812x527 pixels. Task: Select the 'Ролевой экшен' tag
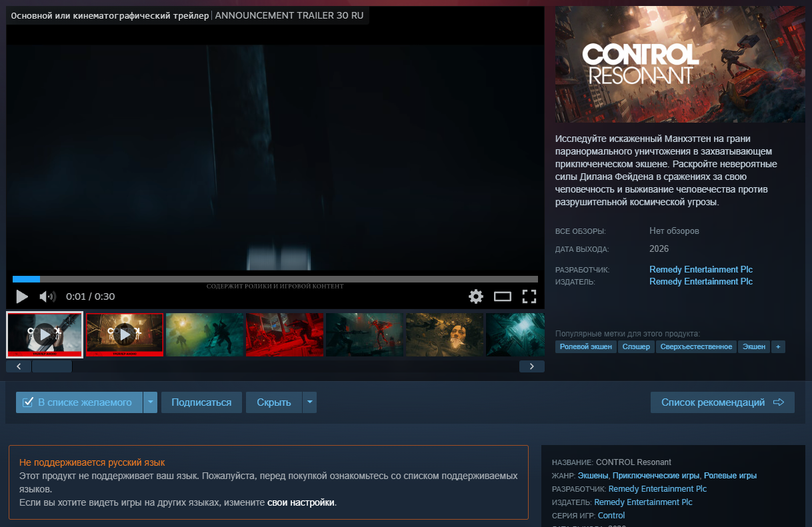pos(586,346)
